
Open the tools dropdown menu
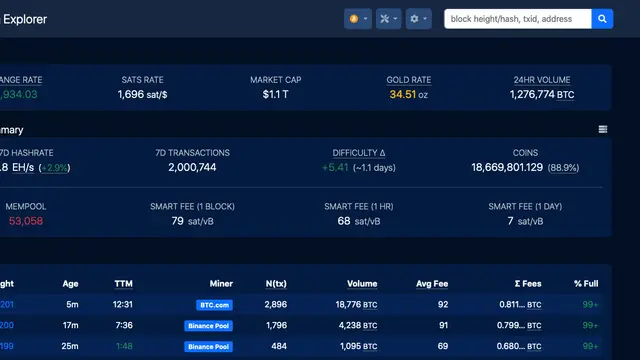[x=388, y=19]
